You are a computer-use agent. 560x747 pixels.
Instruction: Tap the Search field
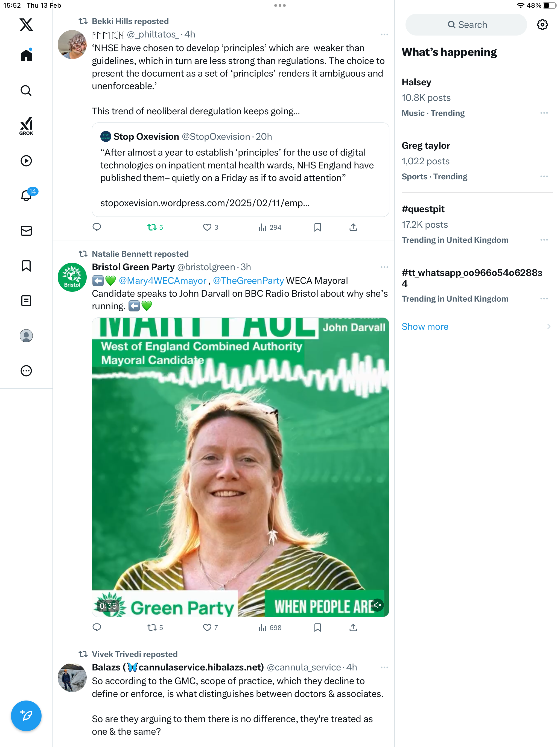click(x=466, y=25)
